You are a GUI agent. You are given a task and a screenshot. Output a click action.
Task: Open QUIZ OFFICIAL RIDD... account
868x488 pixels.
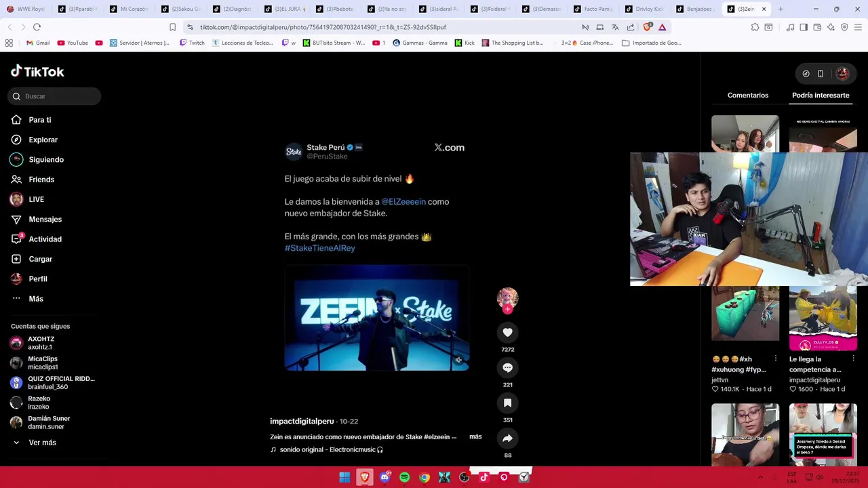click(x=53, y=382)
